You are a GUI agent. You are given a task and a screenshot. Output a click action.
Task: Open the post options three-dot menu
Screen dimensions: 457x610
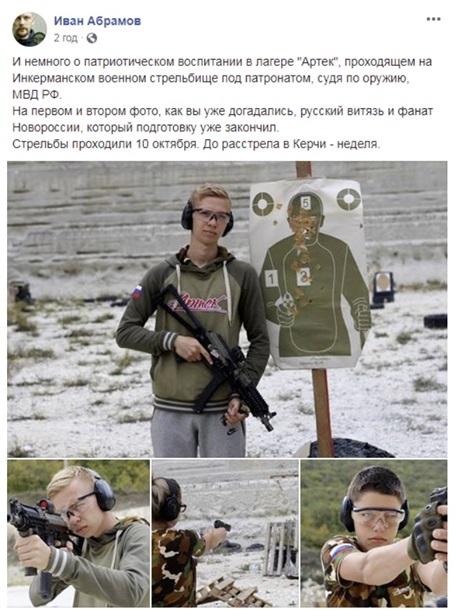433,19
